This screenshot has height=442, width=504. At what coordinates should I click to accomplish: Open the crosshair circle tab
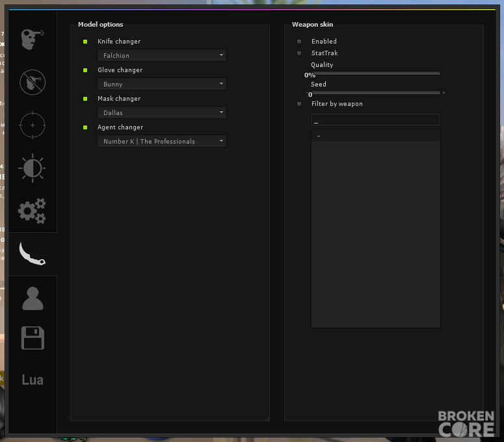pos(33,125)
